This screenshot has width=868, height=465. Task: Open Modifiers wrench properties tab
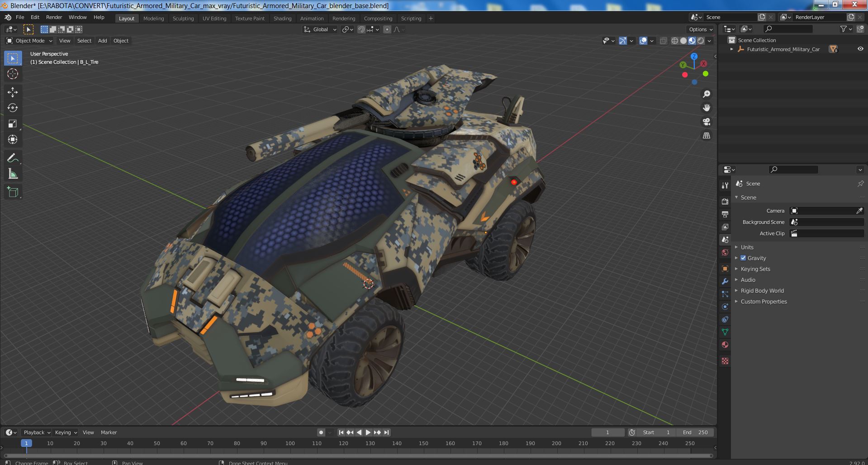coord(725,281)
